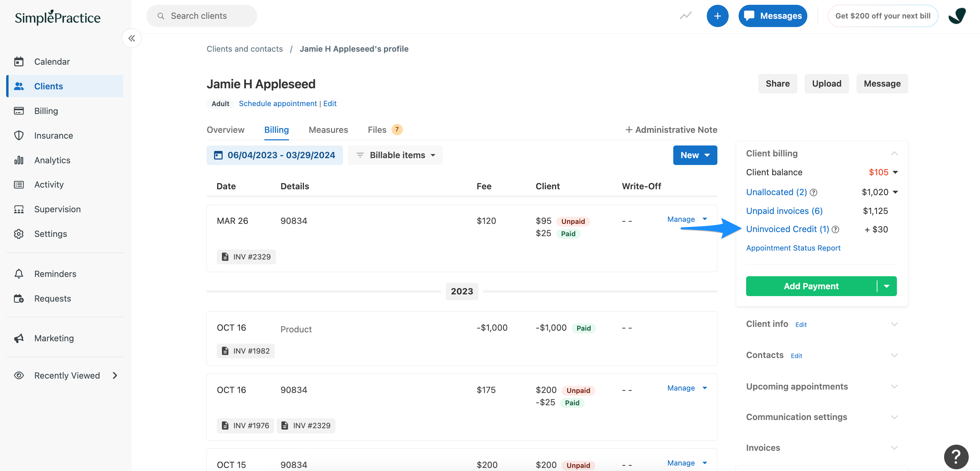Screen dimensions: 980x471
Task: Open the help question mark icon
Action: pos(956,457)
